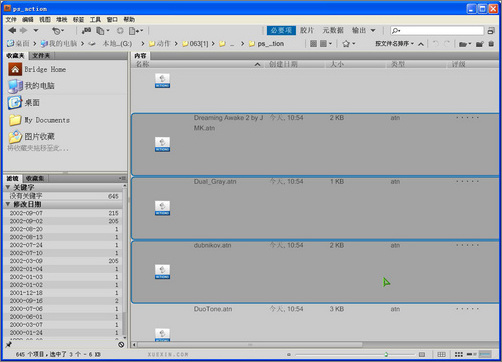Switch to view as list button
This screenshot has width=502, height=362.
[x=485, y=354]
